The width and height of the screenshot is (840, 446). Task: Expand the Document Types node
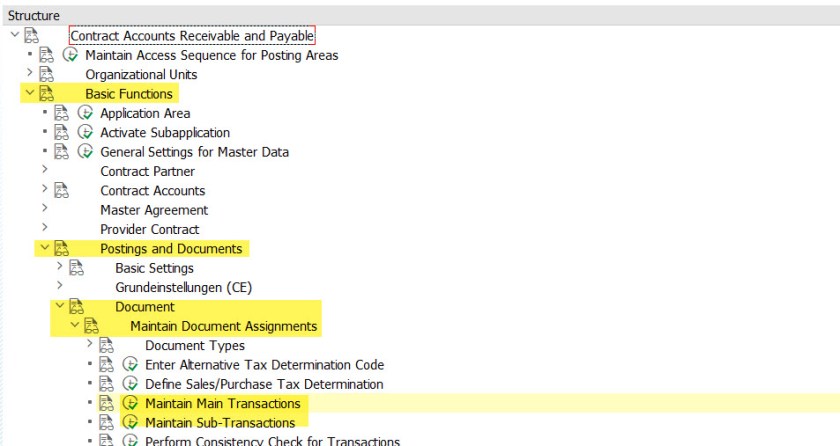click(x=89, y=343)
